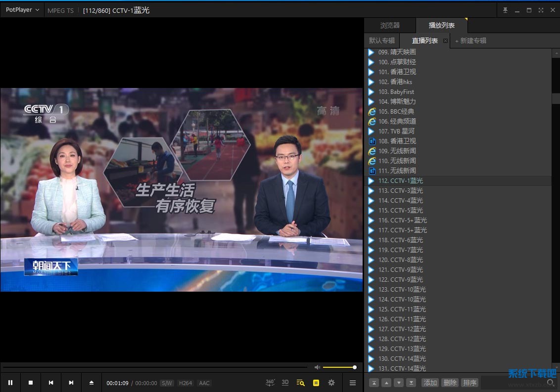
Task: Open the settings gear icon
Action: 331,383
